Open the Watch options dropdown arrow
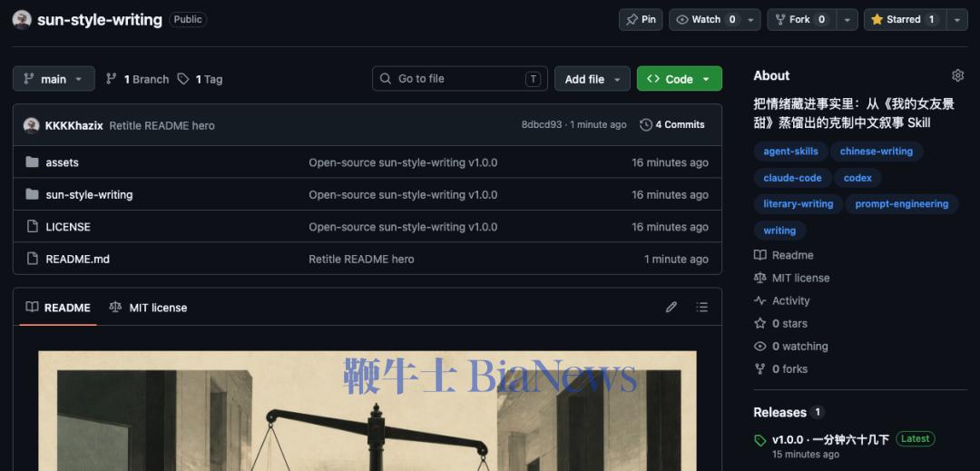 750,19
